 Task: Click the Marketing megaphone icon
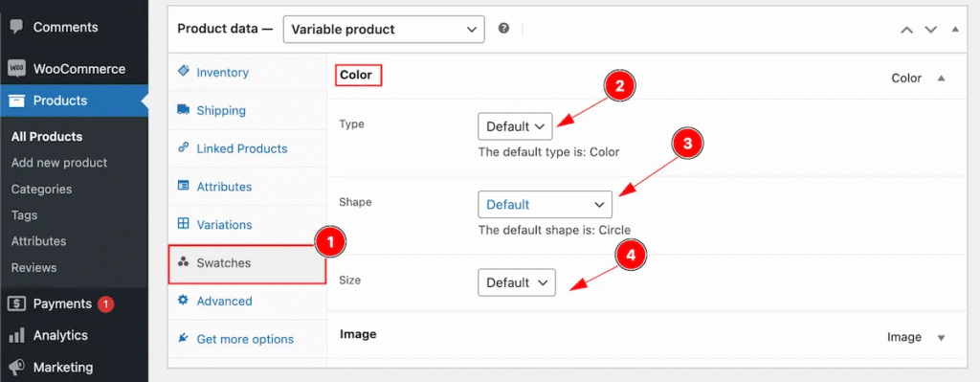[x=17, y=367]
